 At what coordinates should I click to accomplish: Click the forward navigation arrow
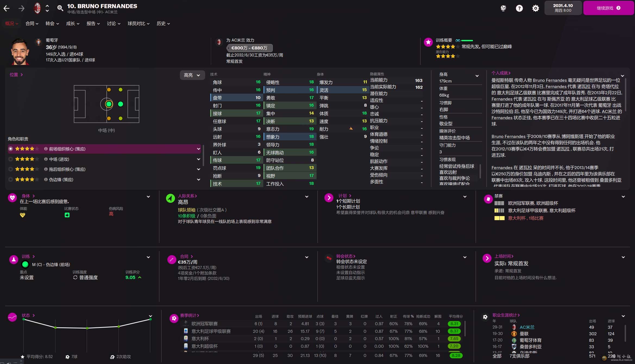pos(21,8)
